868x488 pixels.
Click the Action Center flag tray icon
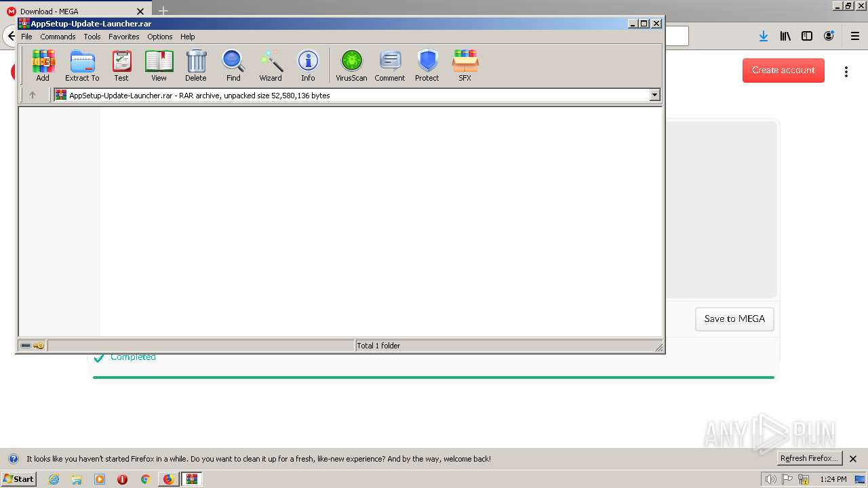point(787,479)
